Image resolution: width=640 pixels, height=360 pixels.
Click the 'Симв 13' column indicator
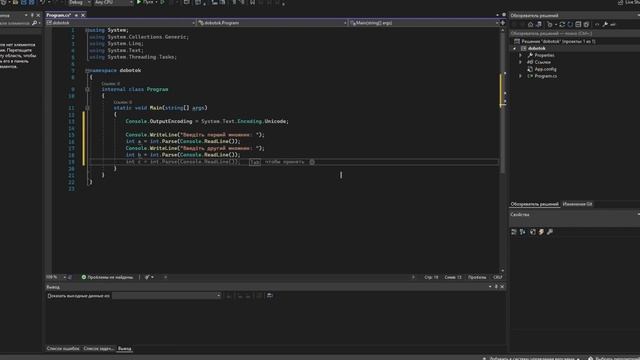coord(453,277)
